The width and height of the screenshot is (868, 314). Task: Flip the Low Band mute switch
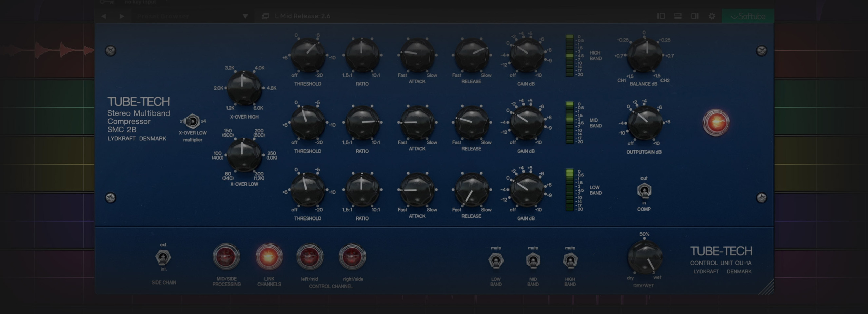point(496,261)
